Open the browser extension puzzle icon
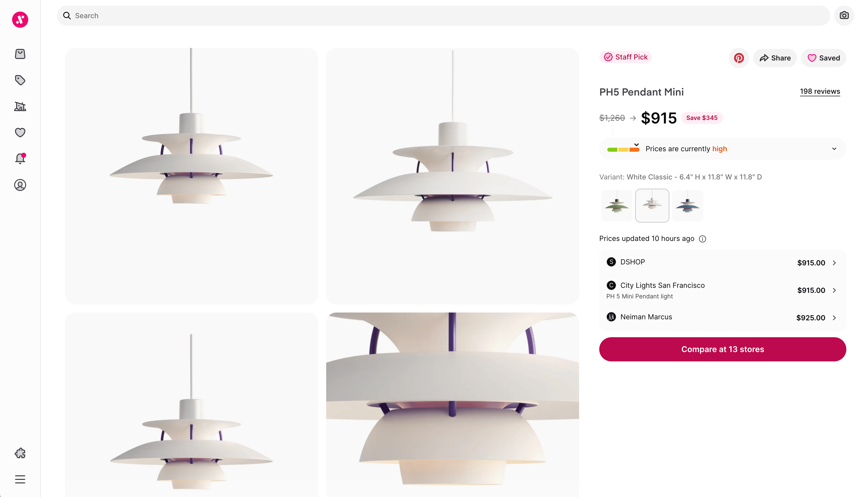 (x=20, y=453)
